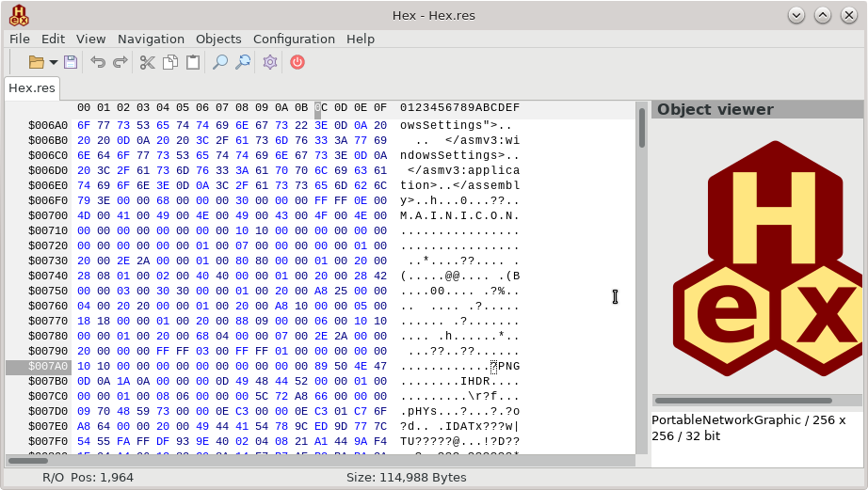Click the Open file folder icon
Image resolution: width=868 pixels, height=490 pixels.
point(36,62)
